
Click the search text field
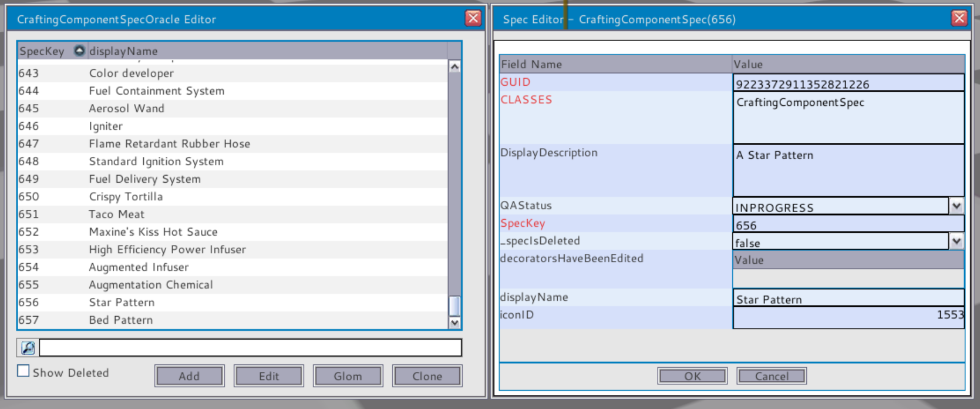[250, 348]
